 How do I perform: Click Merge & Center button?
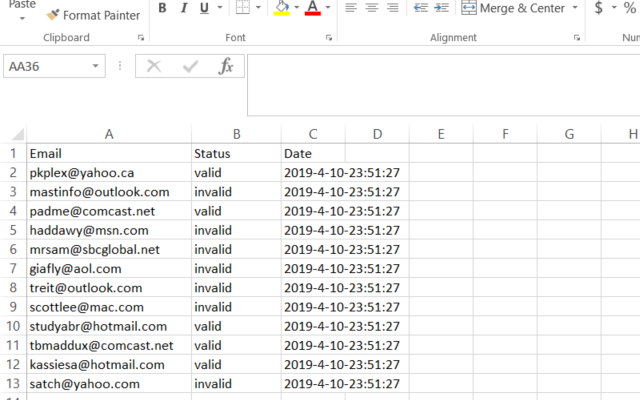pyautogui.click(x=513, y=8)
